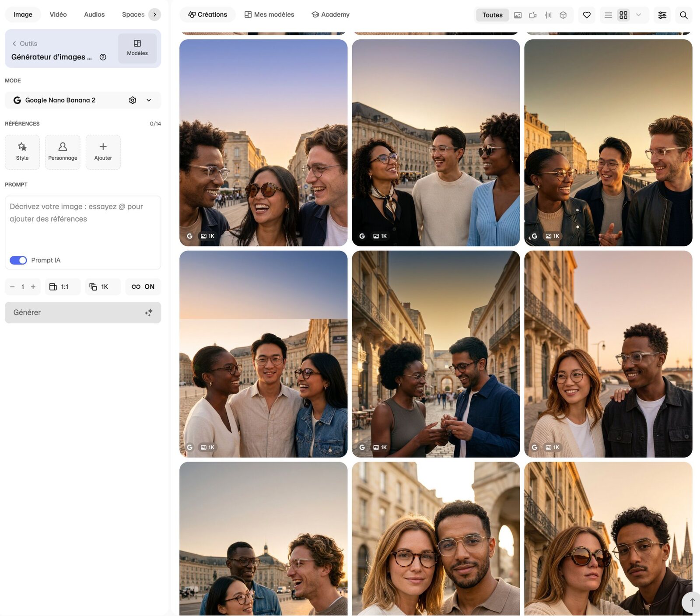Open search with magnifier icon

tap(684, 15)
